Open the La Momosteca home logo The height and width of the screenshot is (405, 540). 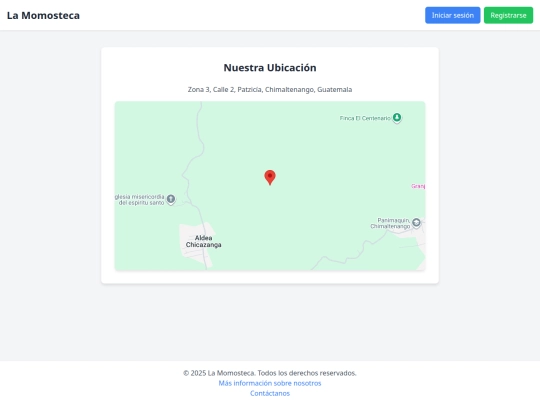pos(43,15)
